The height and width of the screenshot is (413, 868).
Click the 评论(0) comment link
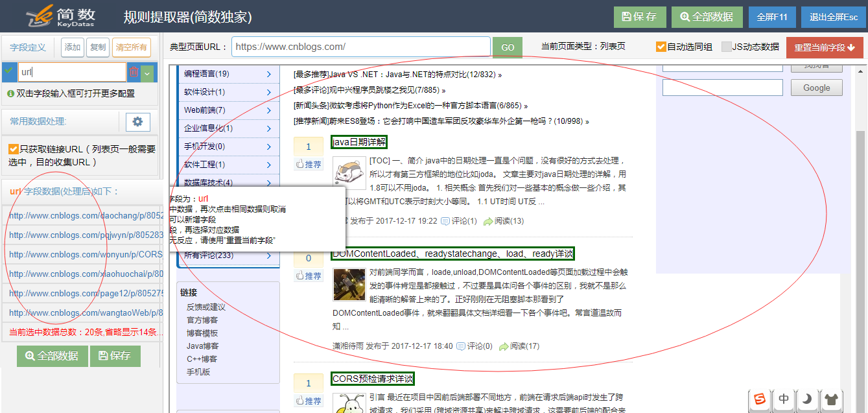click(x=475, y=346)
